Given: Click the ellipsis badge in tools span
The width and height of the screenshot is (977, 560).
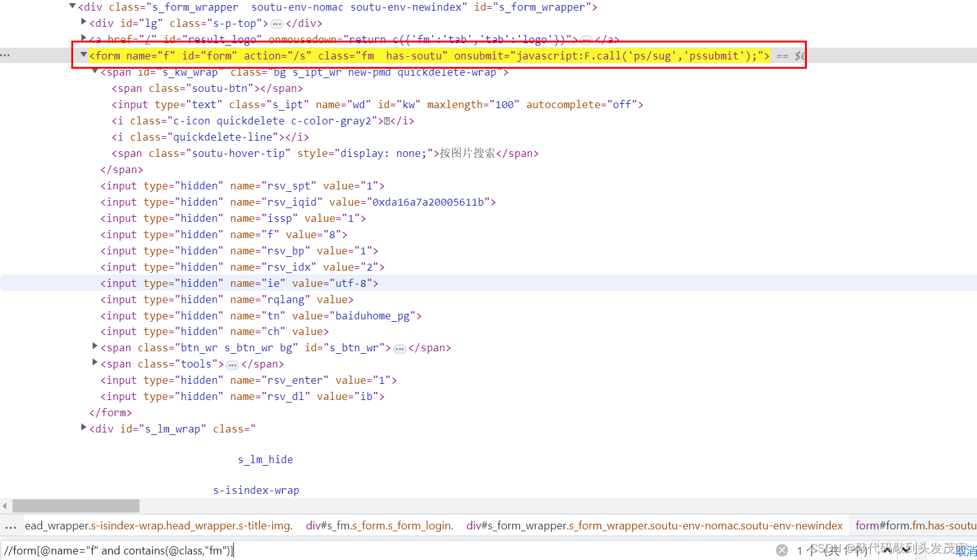Looking at the screenshot, I should (x=232, y=365).
